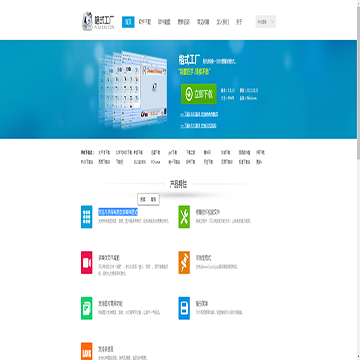360x360 pixels.
Task: Open the highlighted blue 首页 nav tab
Action: [128, 22]
